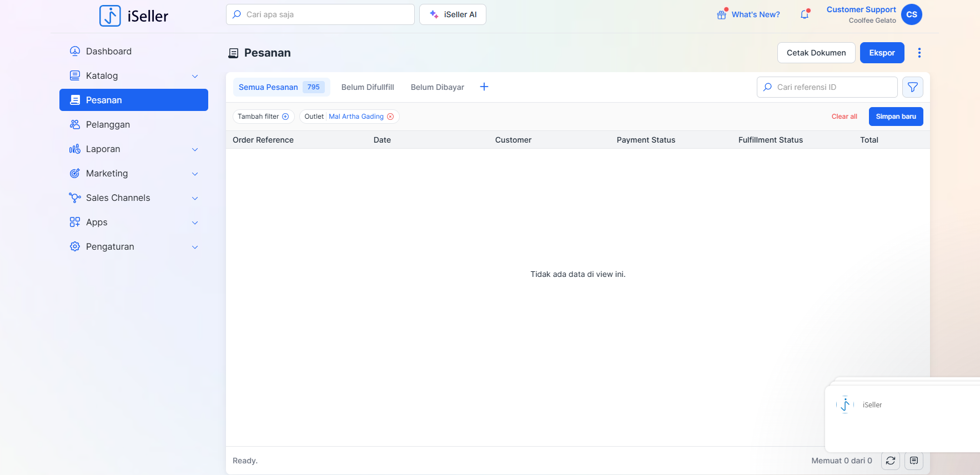Click the CS profile avatar
The width and height of the screenshot is (980, 475).
coord(911,15)
